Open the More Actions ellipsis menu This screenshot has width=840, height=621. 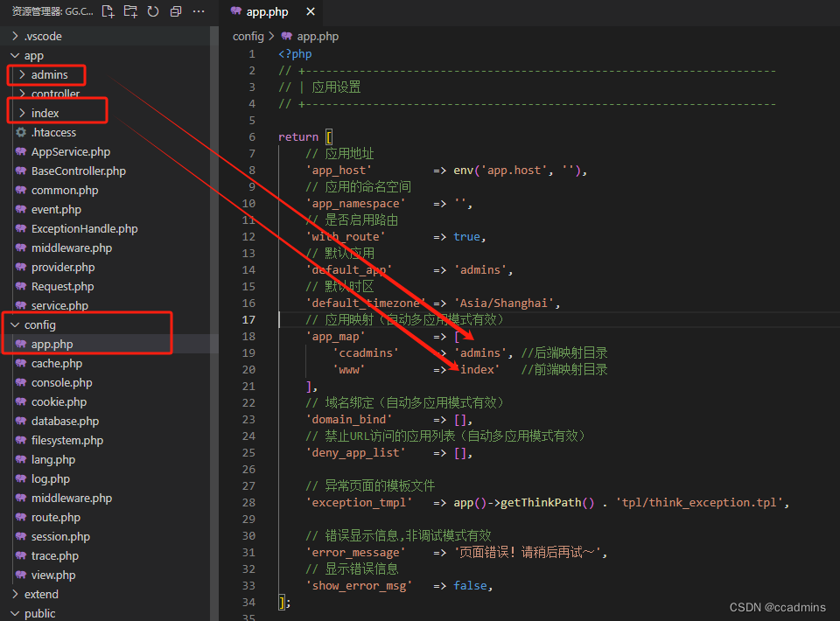pos(198,10)
